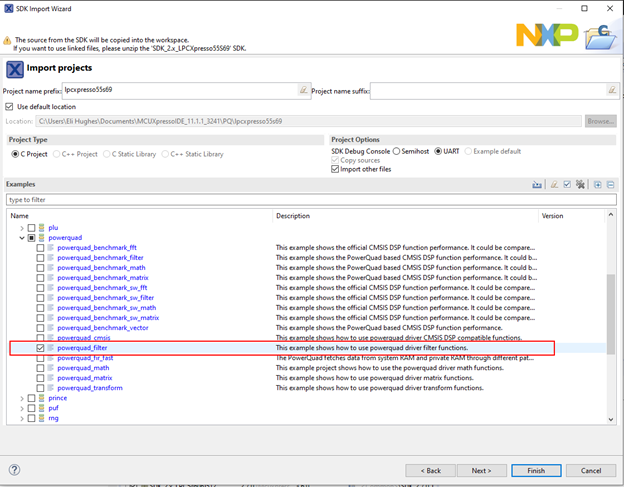Click the Next button

click(482, 471)
